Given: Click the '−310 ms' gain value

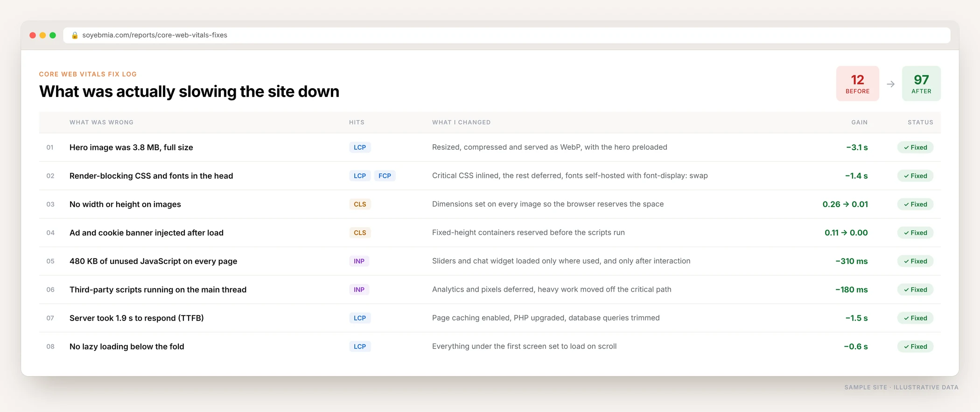Looking at the screenshot, I should 852,261.
